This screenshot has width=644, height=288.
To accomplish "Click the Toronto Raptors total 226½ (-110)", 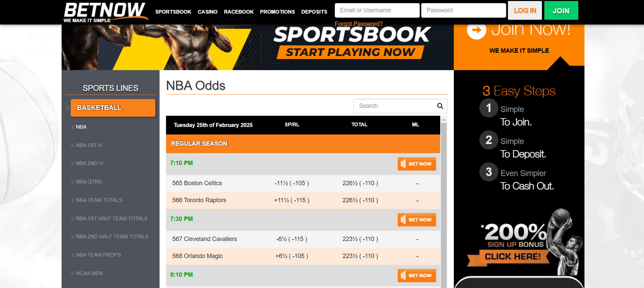I will [360, 200].
